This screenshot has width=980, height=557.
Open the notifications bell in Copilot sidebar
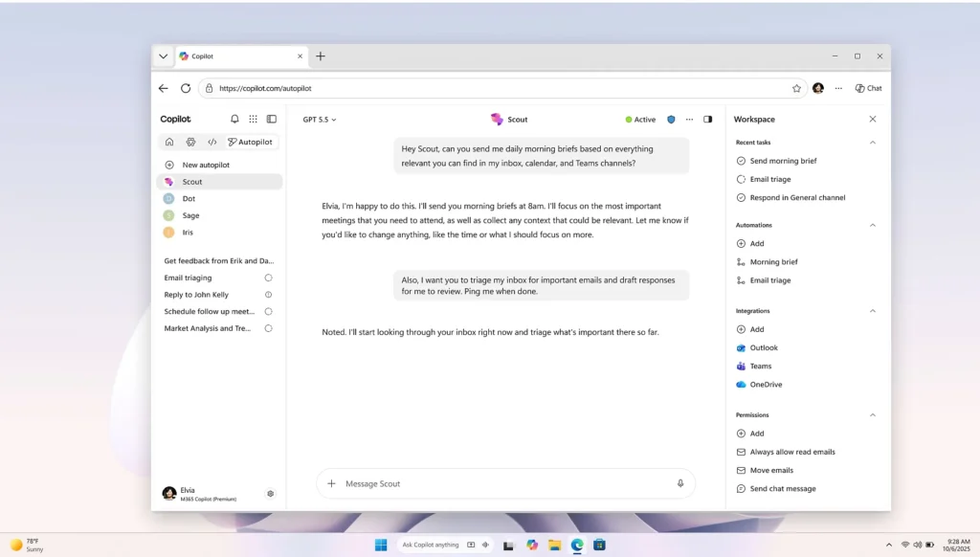point(234,119)
